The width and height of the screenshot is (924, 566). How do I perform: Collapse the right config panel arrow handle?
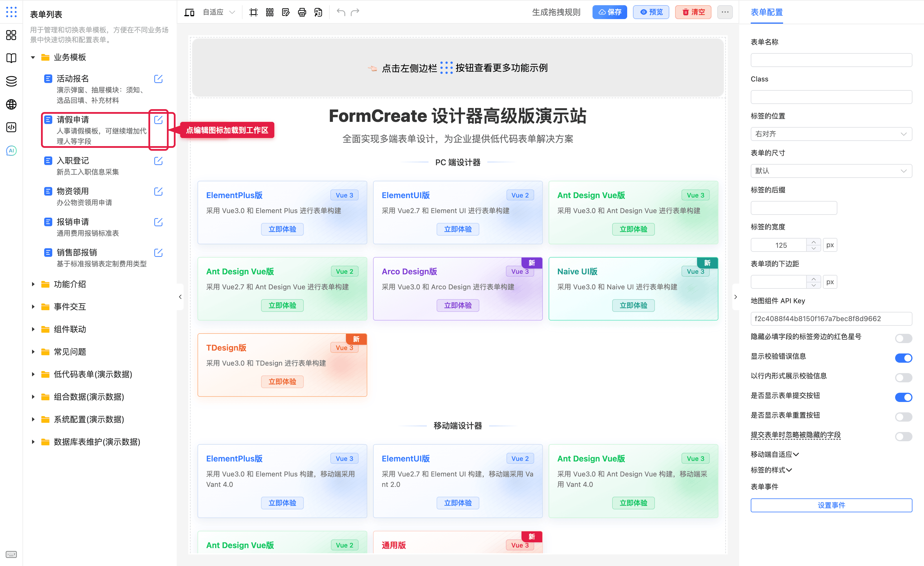(735, 297)
